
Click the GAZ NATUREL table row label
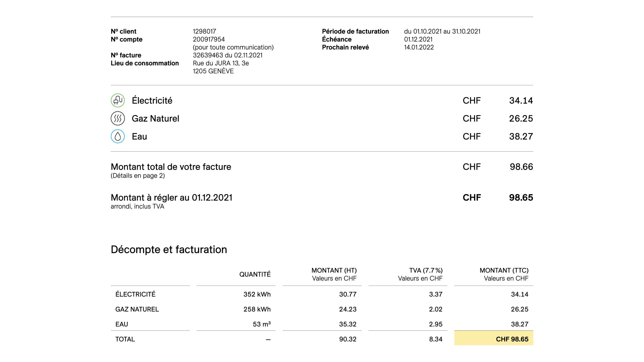(x=137, y=309)
